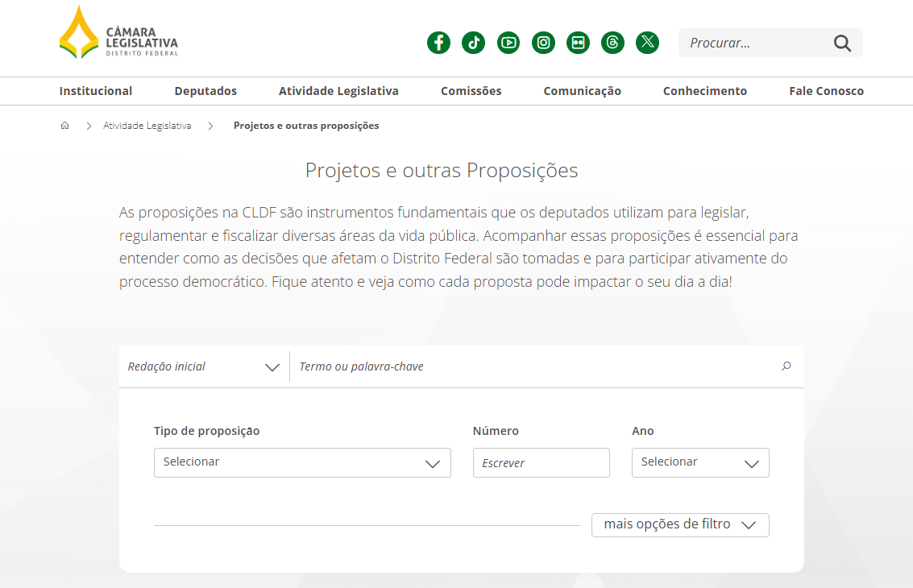Click the magnifier icon in Procurar box
Viewport: 913px width, 588px height.
pos(842,43)
